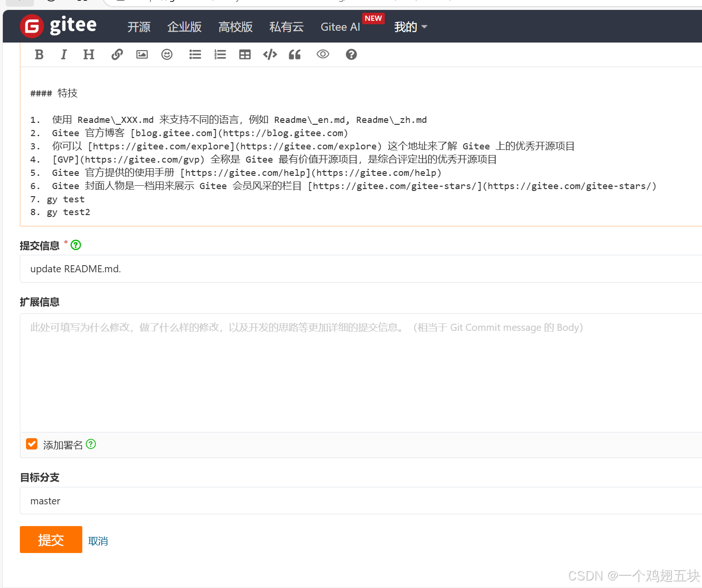The image size is (702, 588).
Task: Click the orange 提交 button
Action: [x=51, y=539]
